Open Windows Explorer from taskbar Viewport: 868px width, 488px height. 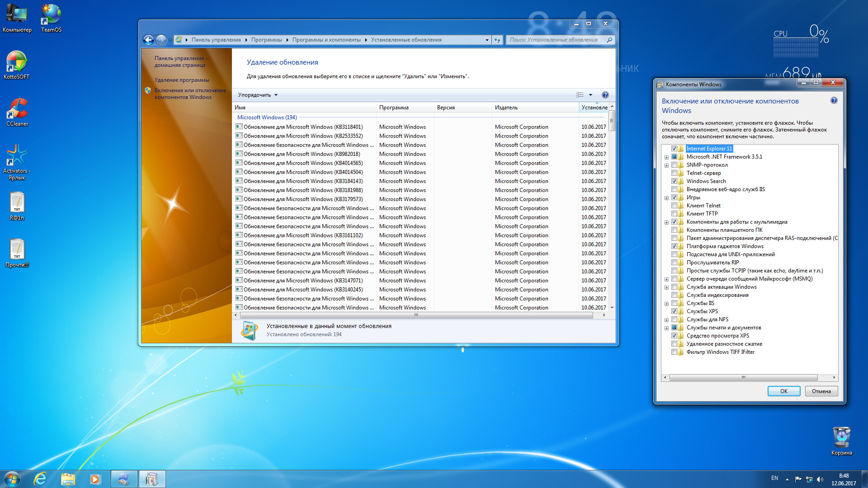(x=68, y=479)
